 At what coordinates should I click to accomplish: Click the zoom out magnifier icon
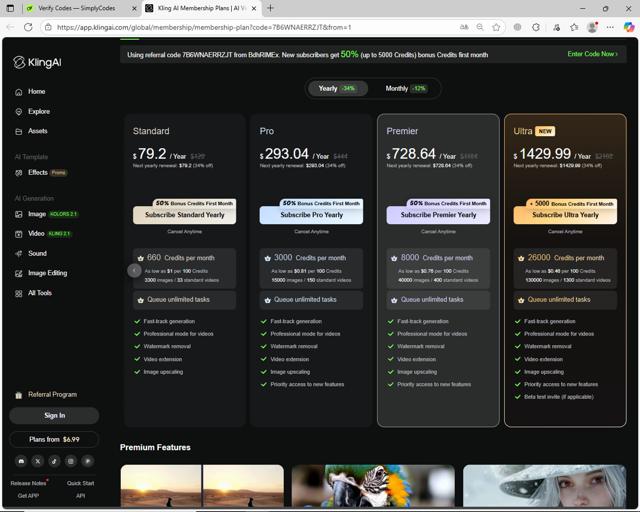(x=480, y=27)
